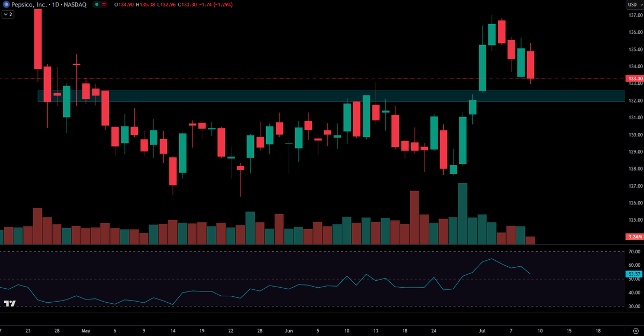Click date 13 on the time axis
Image resolution: width=644 pixels, height=336 pixels.
click(376, 331)
